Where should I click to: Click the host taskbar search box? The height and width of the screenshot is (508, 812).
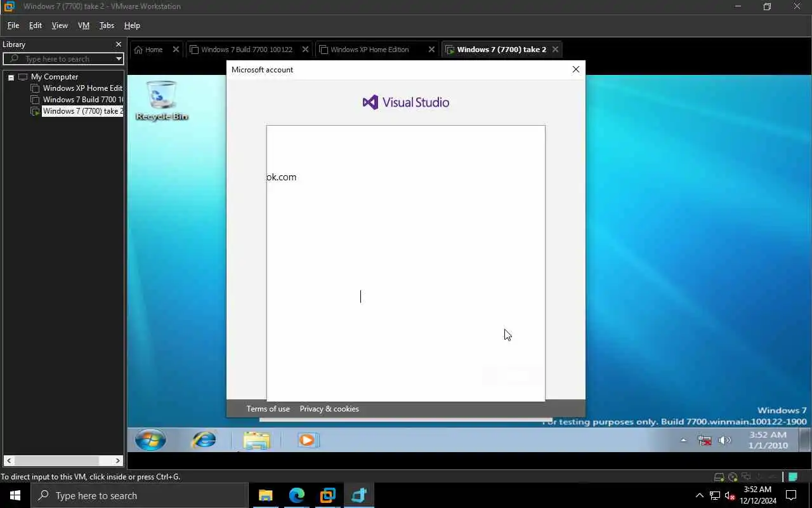click(140, 495)
